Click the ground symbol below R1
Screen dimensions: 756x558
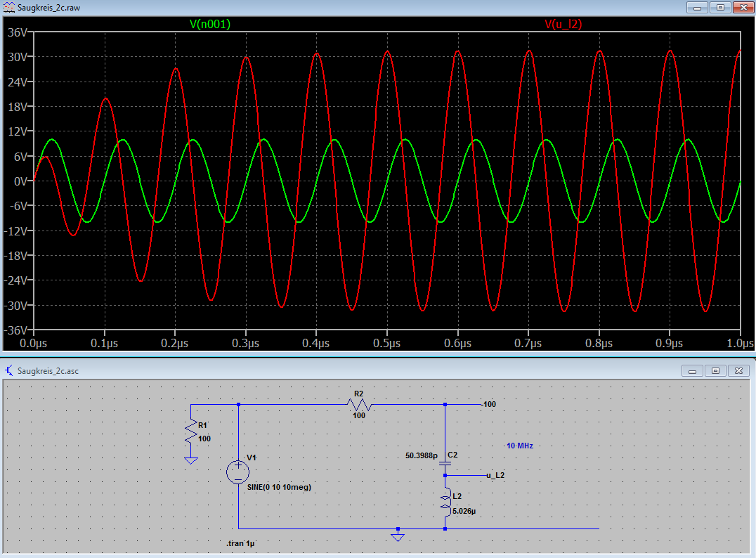point(190,460)
